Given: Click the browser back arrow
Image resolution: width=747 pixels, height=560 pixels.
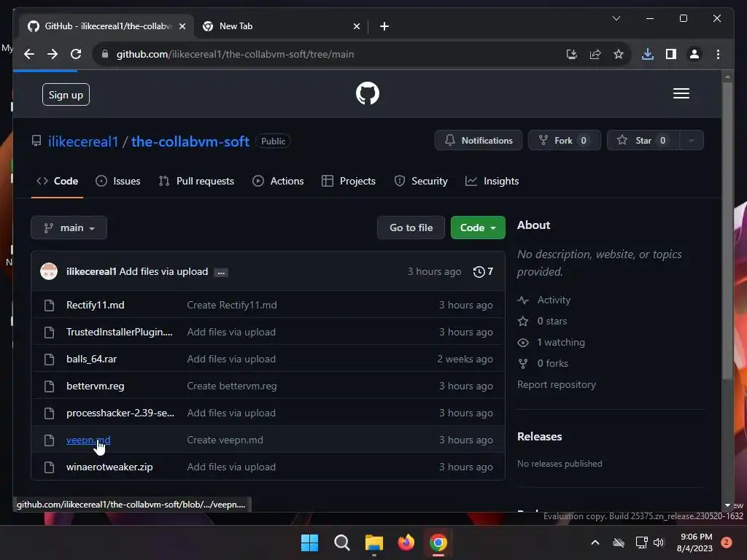Looking at the screenshot, I should (x=29, y=54).
